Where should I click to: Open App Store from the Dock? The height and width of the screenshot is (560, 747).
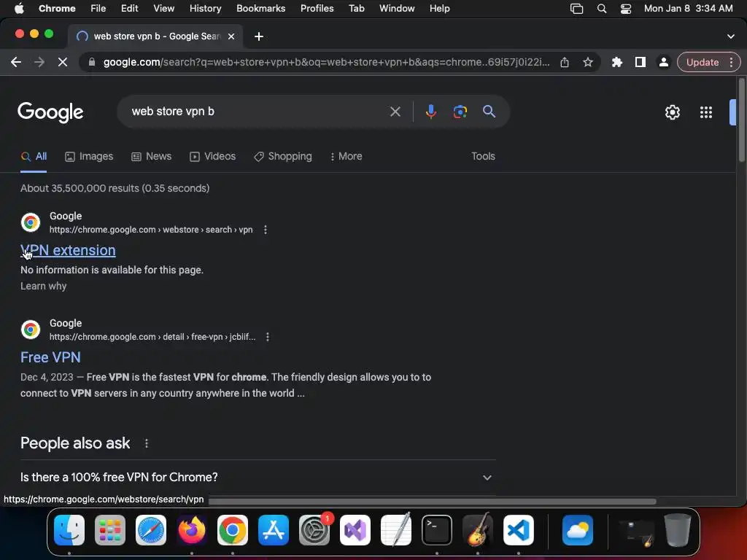coord(274,530)
